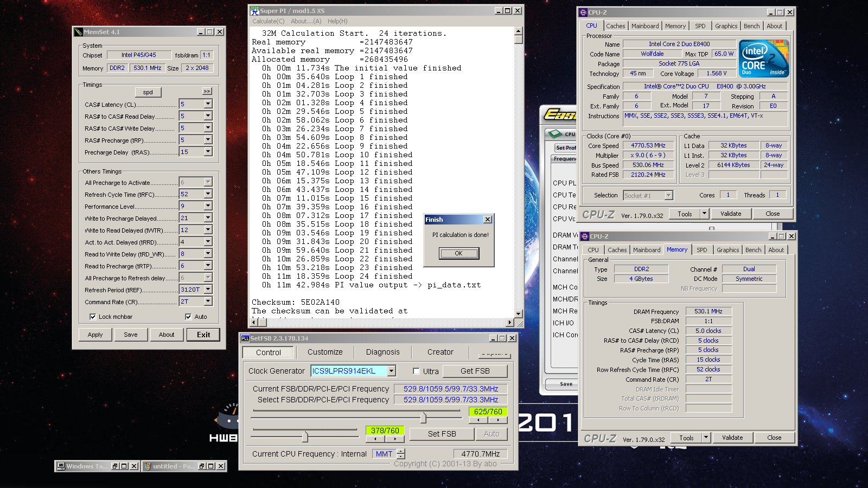The height and width of the screenshot is (488, 868).
Task: Click the Super PI vertical scrollbar down arrow
Action: 519,314
